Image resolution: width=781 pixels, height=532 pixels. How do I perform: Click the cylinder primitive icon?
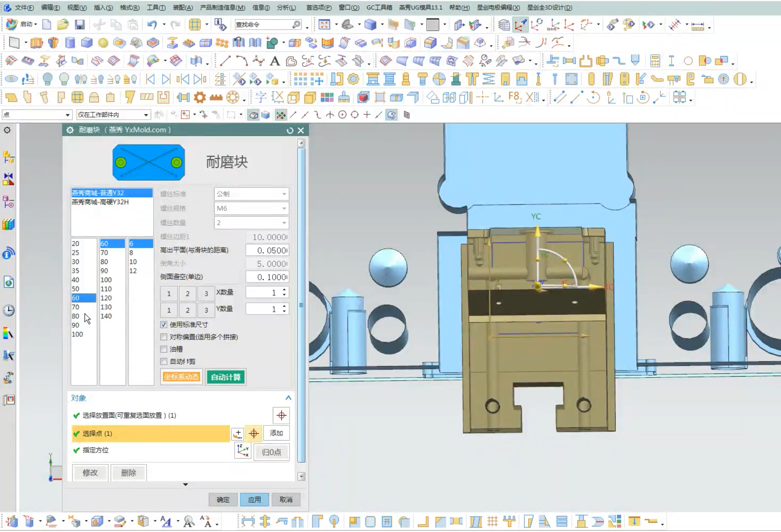pos(70,43)
